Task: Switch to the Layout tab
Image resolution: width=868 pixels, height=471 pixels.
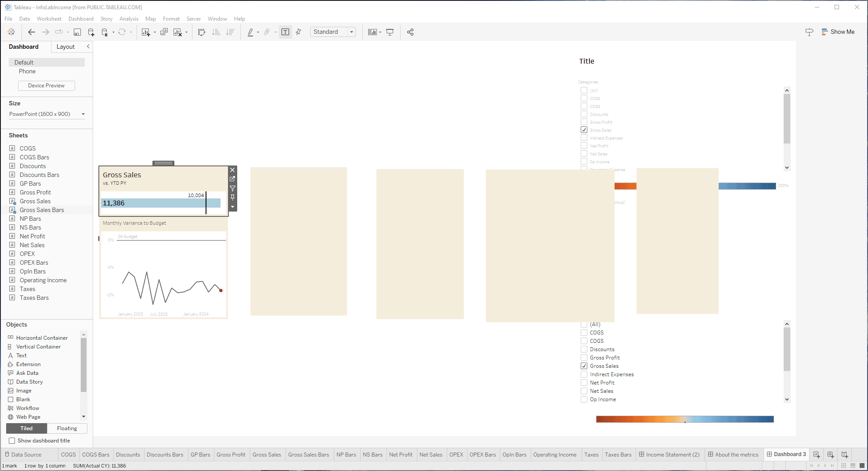Action: (65, 47)
